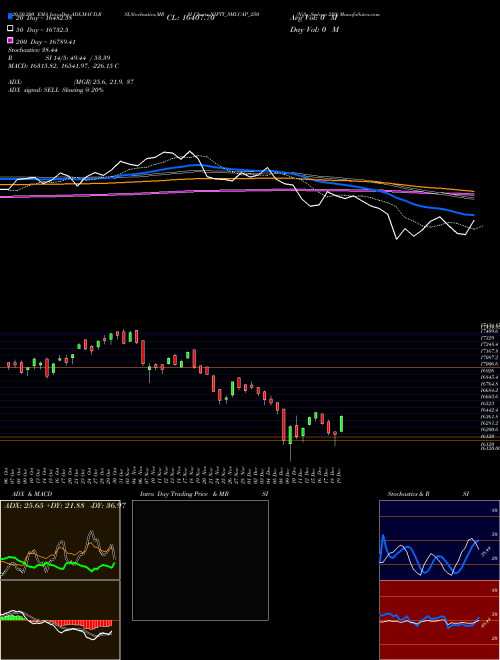500x660 pixels.
Task: Click the tall red candle at 06 Nov
Action: tap(143, 353)
